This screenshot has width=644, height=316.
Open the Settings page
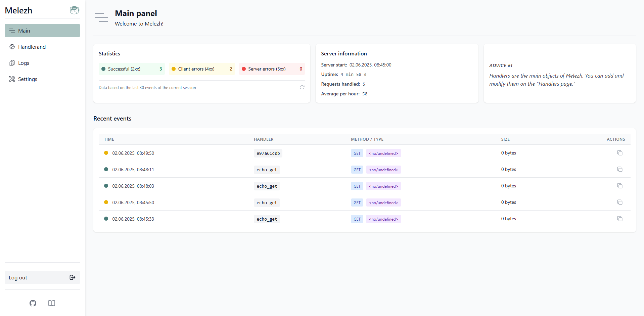tap(42, 79)
